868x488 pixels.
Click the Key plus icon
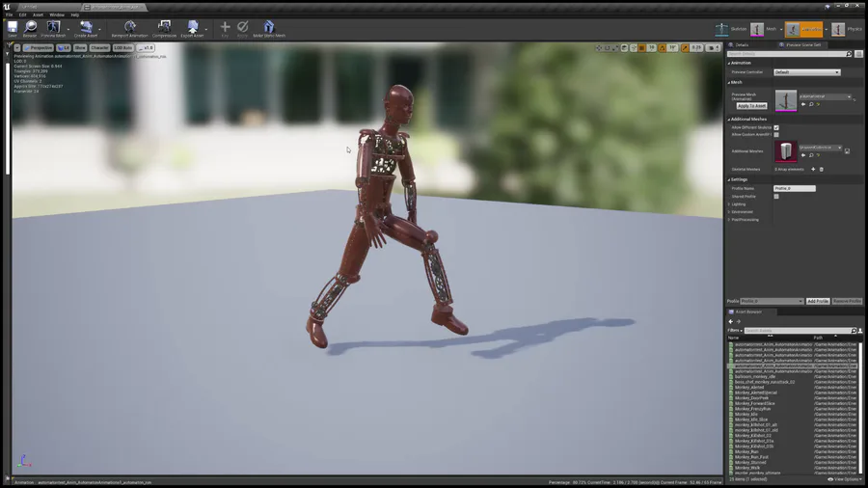[x=225, y=28]
